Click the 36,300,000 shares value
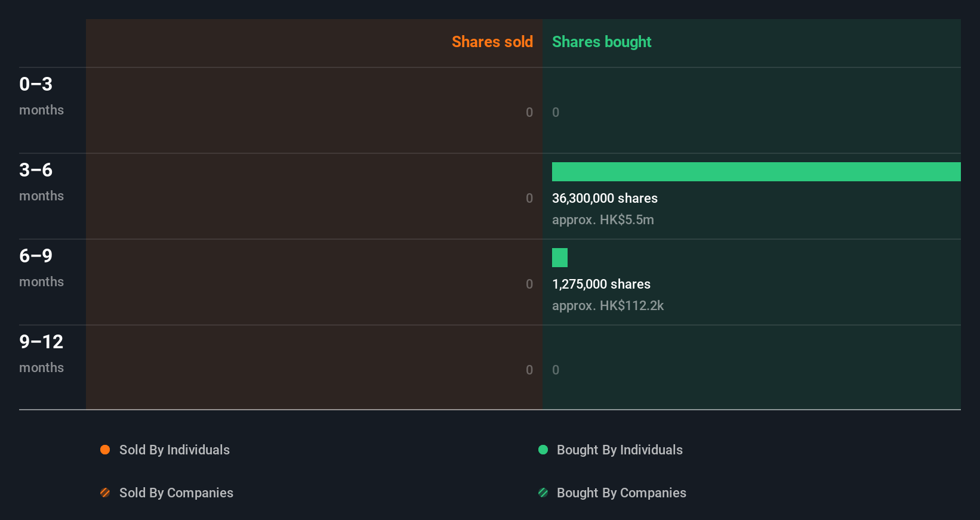This screenshot has width=980, height=520. pos(605,199)
